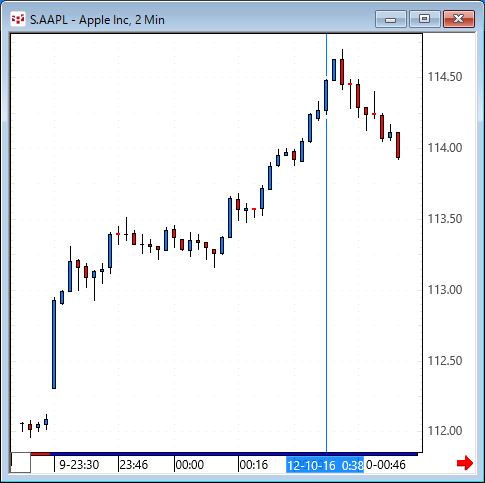
Task: Click the highest red candle near 114.60
Action: coord(342,72)
